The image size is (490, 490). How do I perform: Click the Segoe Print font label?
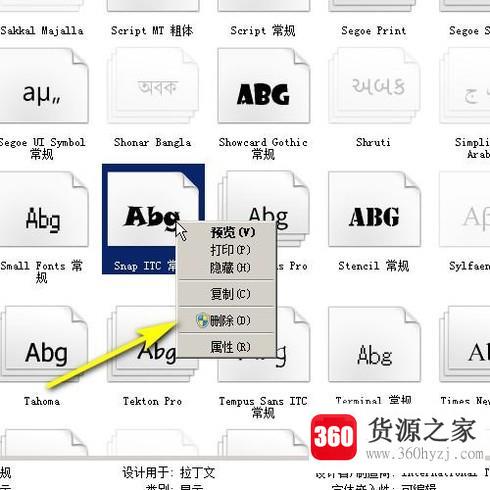(x=374, y=31)
